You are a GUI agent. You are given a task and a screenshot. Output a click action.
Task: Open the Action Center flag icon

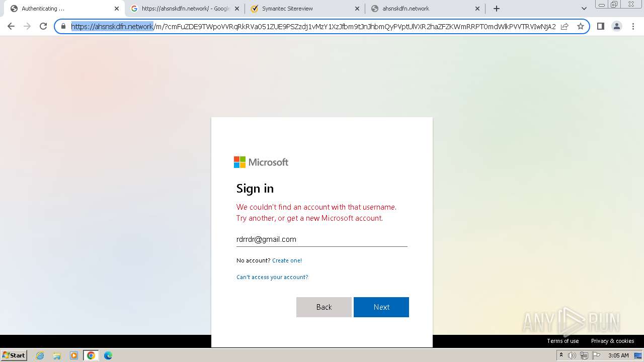point(596,355)
